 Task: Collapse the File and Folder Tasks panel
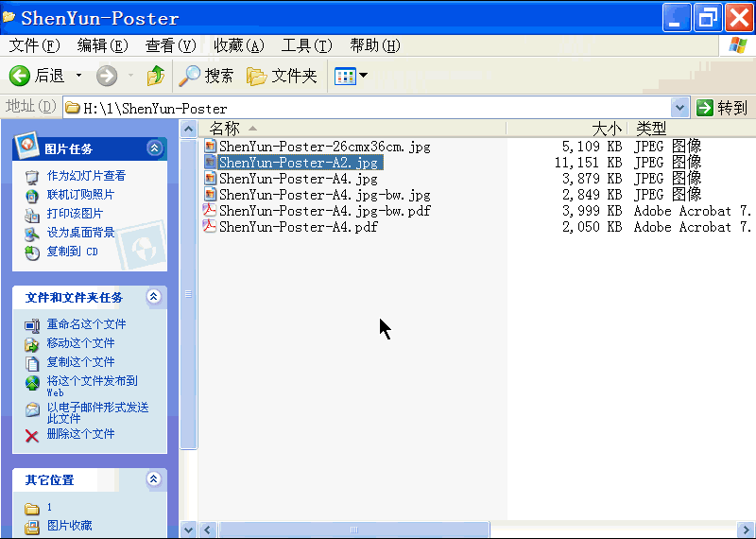coord(155,297)
